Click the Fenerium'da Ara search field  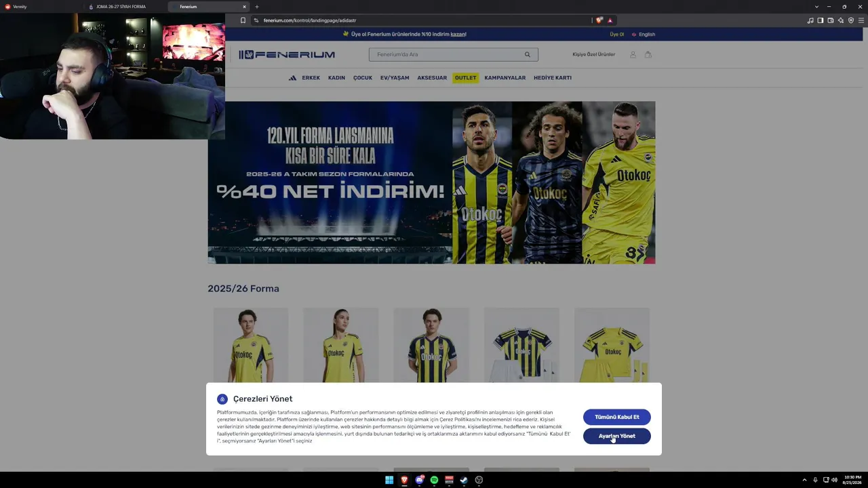(x=453, y=54)
